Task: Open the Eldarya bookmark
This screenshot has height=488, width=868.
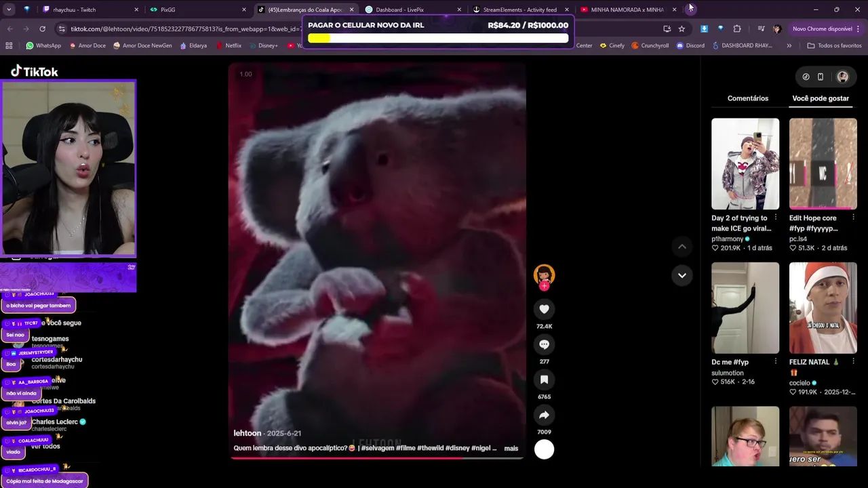Action: [193, 45]
